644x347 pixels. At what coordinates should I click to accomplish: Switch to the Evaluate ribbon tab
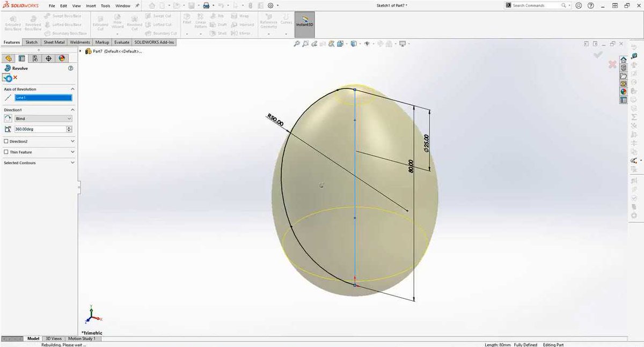122,42
